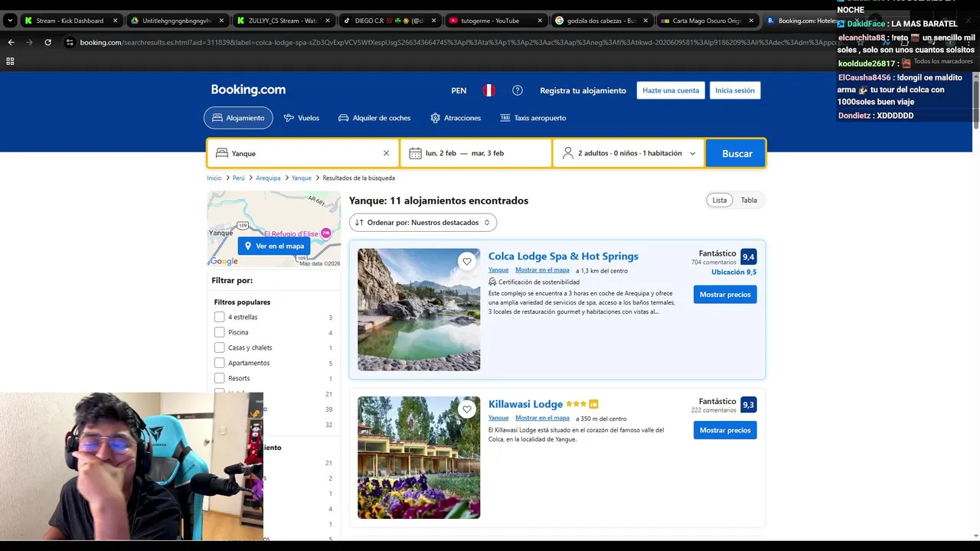Click Mostrar en el mapa for Killawasi Lodge
Viewport: 980px width, 551px height.
coord(542,418)
